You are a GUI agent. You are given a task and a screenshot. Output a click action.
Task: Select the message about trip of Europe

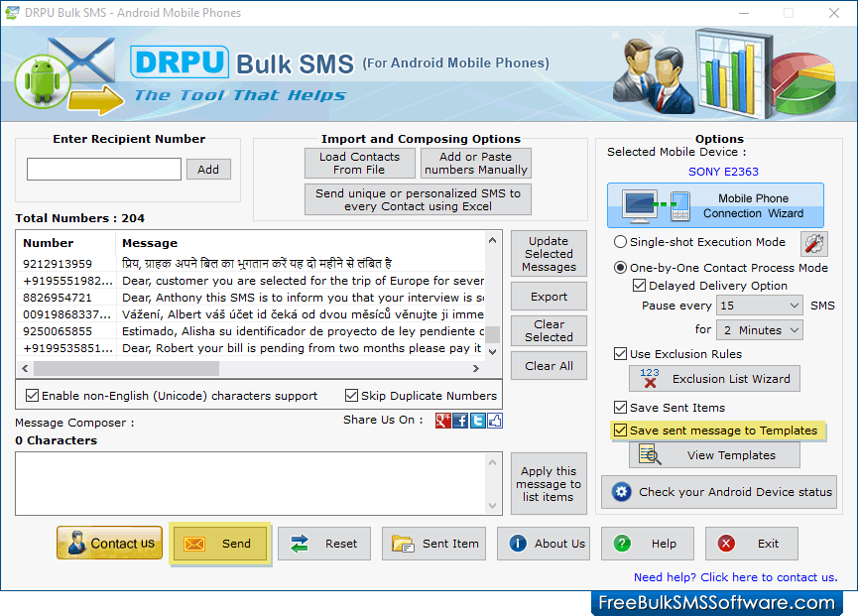303,281
